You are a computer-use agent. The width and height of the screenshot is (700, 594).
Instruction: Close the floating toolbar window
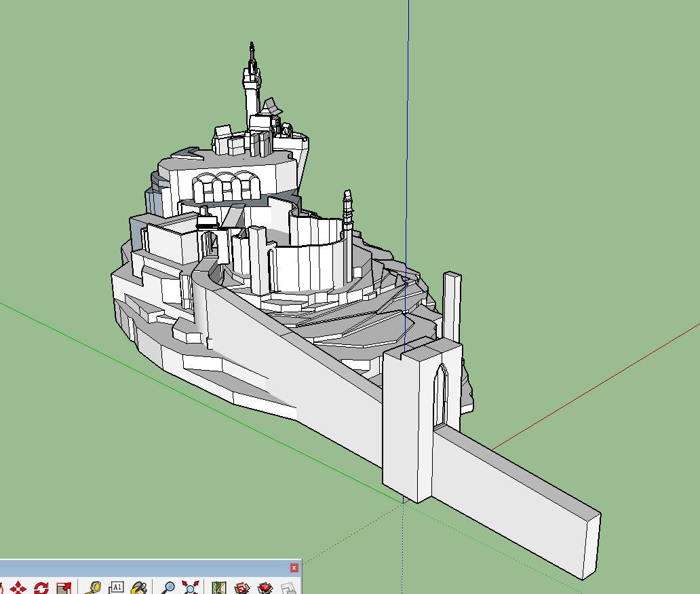294,568
